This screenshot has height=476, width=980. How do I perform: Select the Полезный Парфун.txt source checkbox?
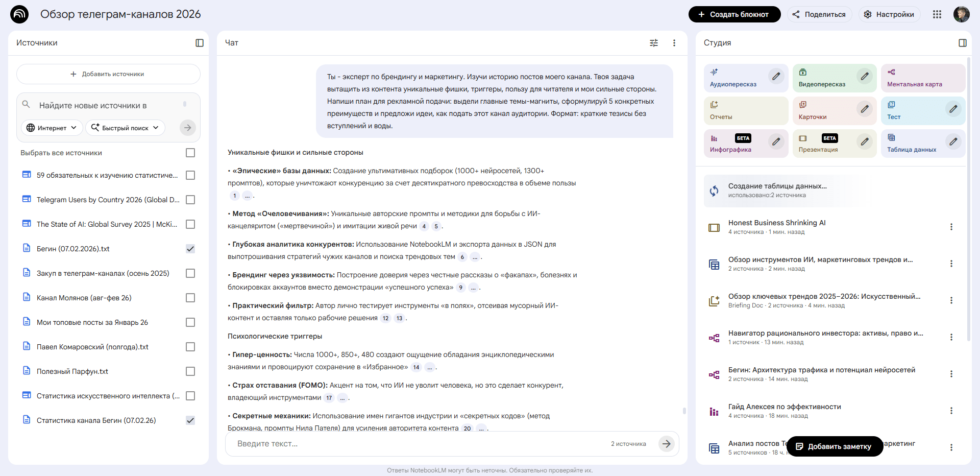[190, 371]
